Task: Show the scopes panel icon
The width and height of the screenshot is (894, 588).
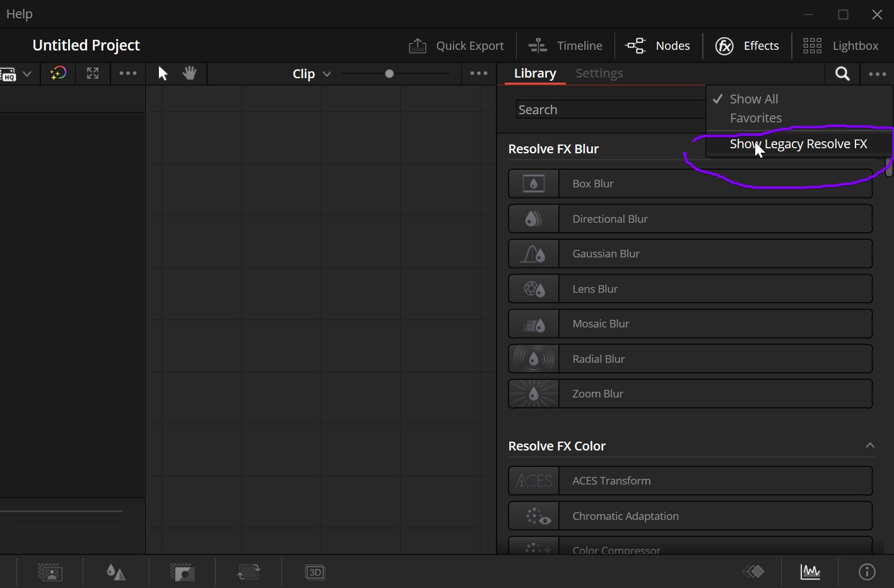Action: tap(810, 572)
